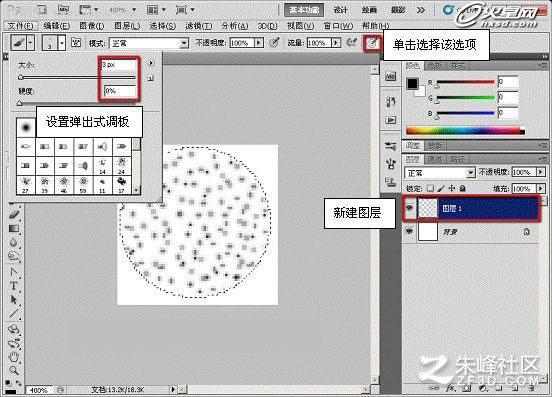Launch Bridge from the application bar
552x397 pixels.
[x=42, y=10]
